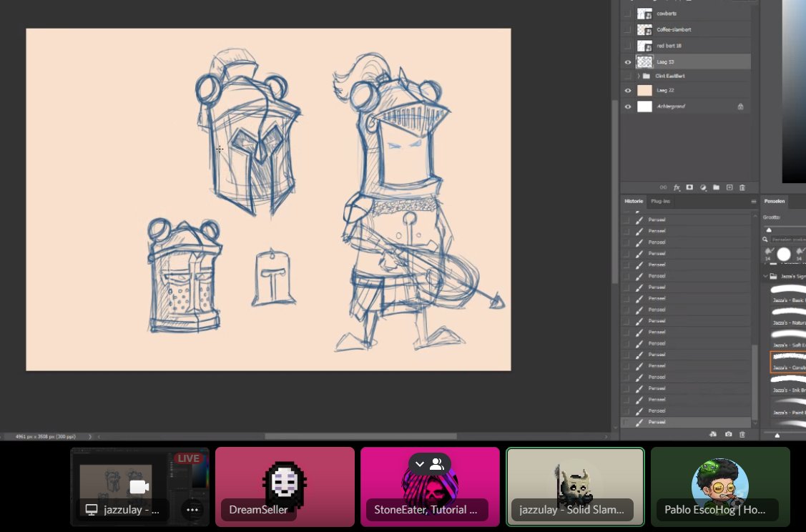This screenshot has height=532, width=806.
Task: Select the Jazza's Soft brush preset
Action: [787, 339]
